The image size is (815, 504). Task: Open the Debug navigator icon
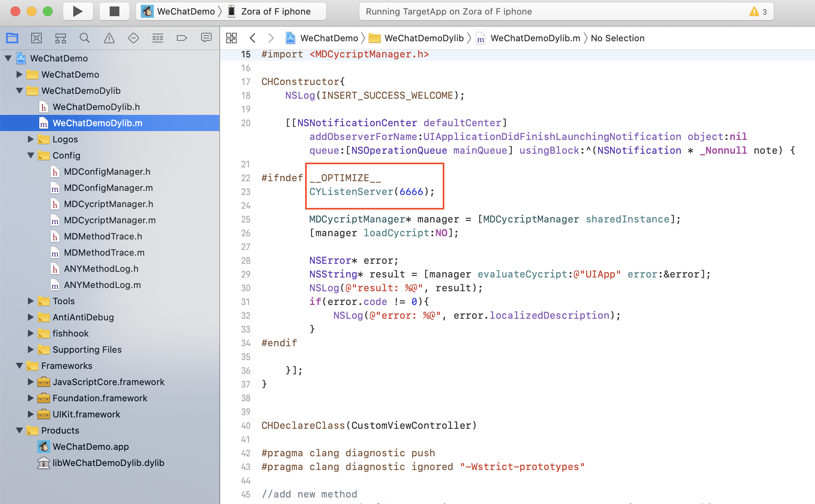(x=157, y=38)
